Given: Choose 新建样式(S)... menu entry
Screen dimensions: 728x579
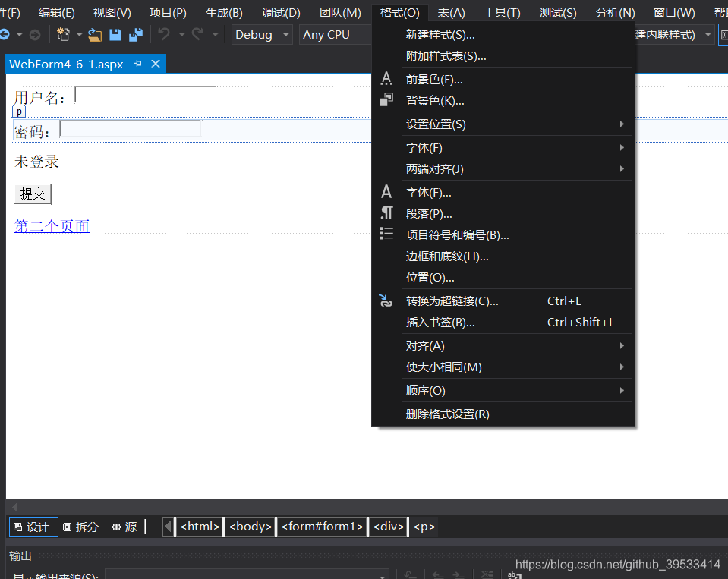Looking at the screenshot, I should pyautogui.click(x=504, y=34).
